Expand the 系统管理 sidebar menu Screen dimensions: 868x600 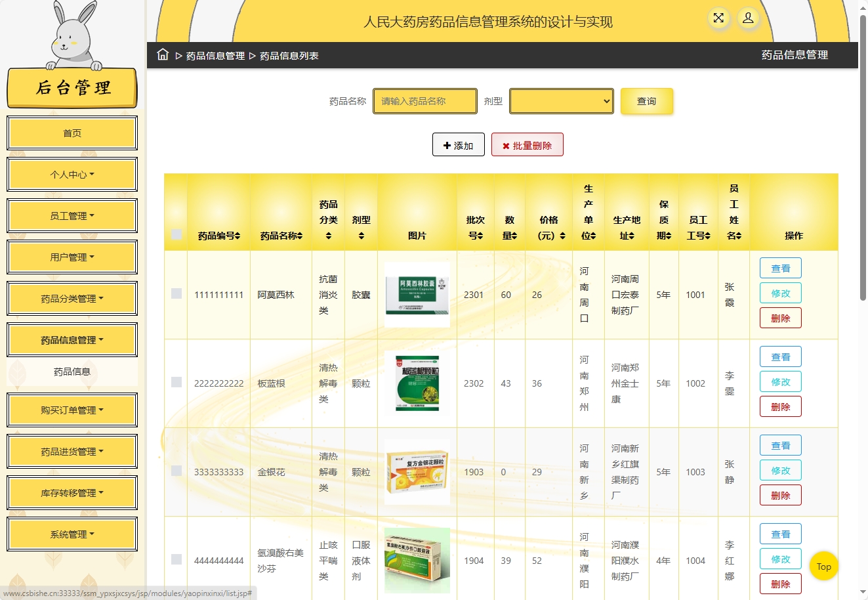tap(72, 534)
